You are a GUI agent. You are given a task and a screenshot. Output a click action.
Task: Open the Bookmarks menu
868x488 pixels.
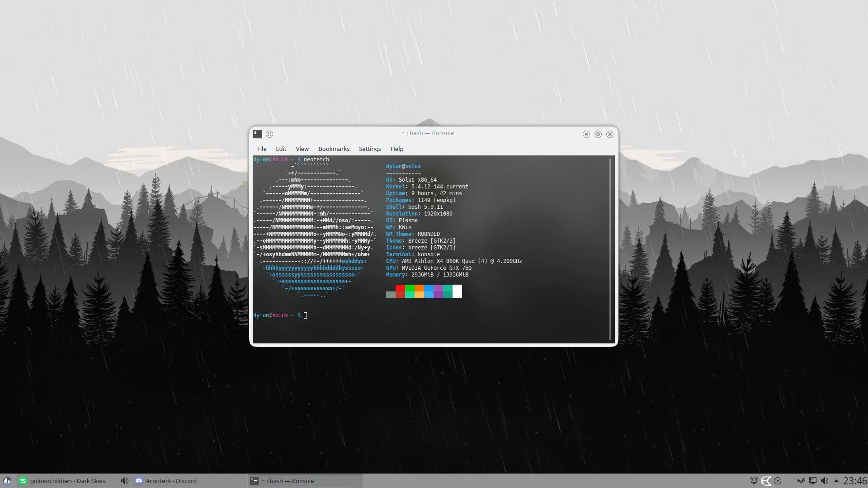coord(334,149)
